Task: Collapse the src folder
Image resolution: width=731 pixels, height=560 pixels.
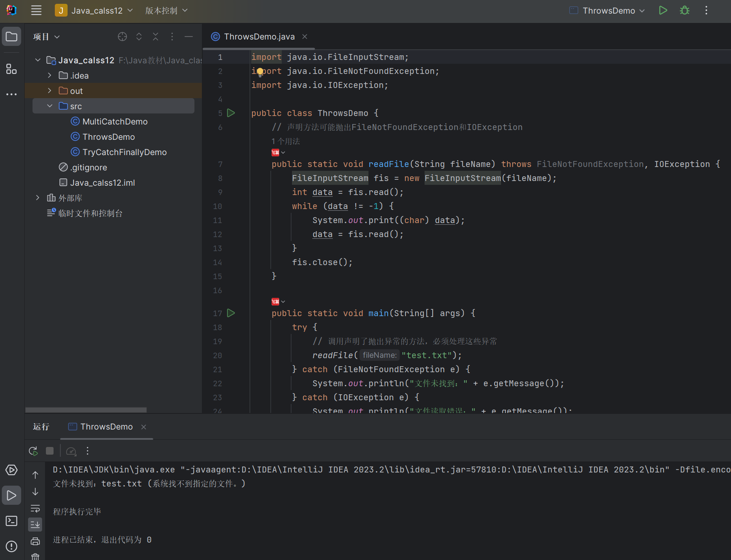Action: coord(50,106)
